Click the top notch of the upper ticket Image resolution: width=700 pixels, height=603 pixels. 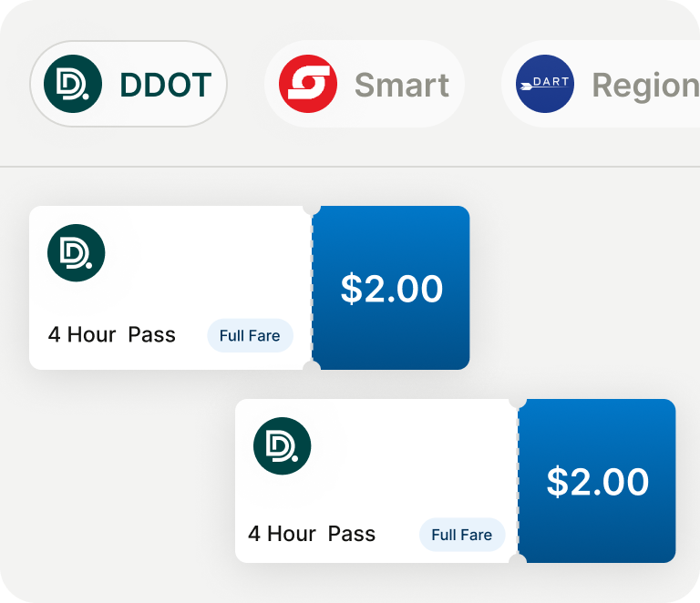pyautogui.click(x=312, y=209)
